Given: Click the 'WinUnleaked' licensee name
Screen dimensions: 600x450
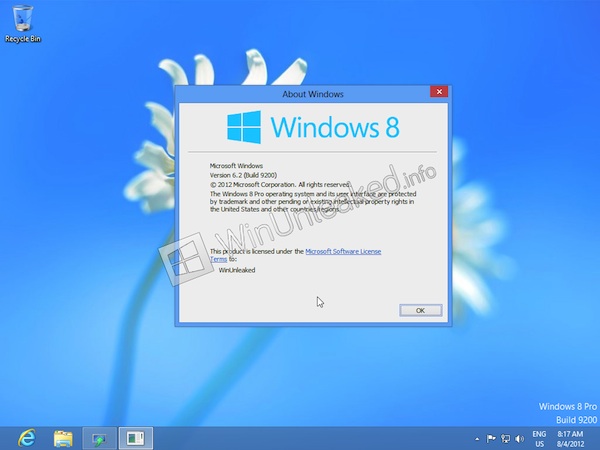Looking at the screenshot, I should pos(237,270).
